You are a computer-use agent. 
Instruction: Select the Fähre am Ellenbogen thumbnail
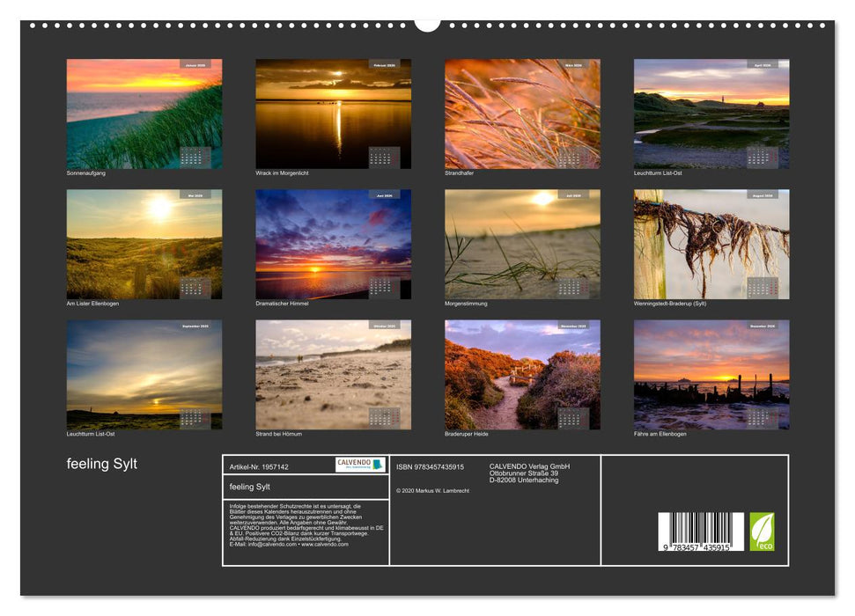point(710,373)
